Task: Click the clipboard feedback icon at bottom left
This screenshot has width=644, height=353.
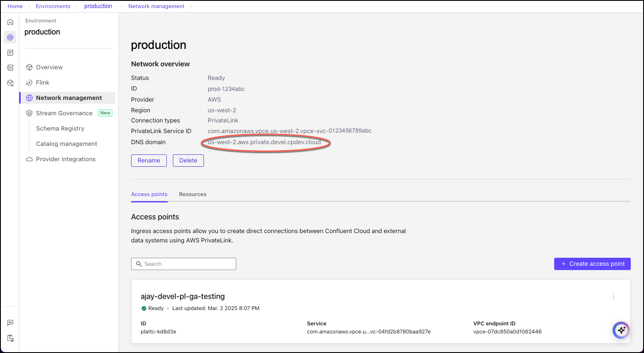Action: click(10, 338)
